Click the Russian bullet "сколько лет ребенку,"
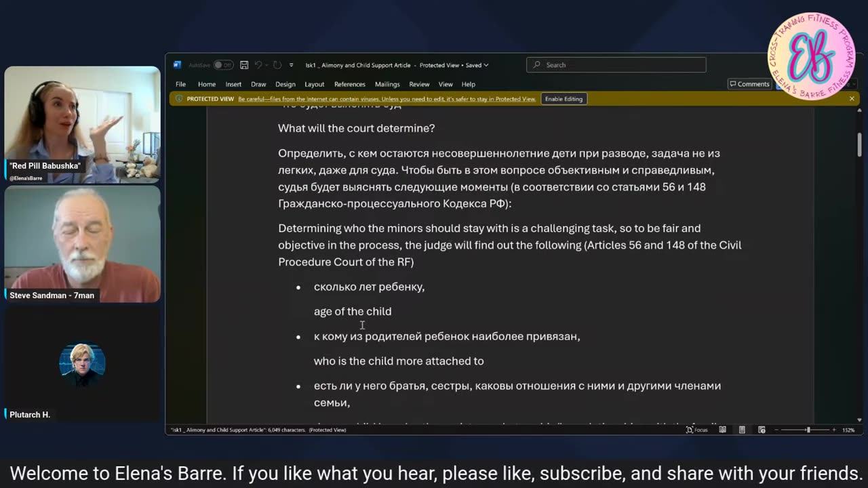 coord(370,287)
